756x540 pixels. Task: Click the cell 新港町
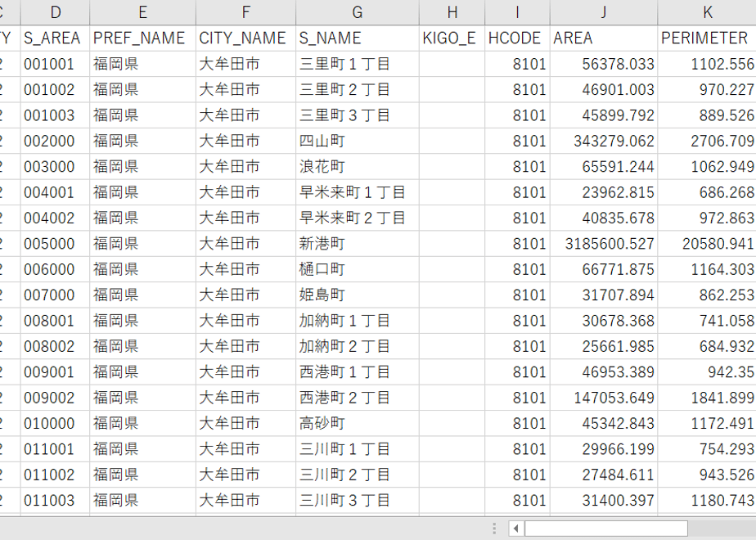(358, 244)
